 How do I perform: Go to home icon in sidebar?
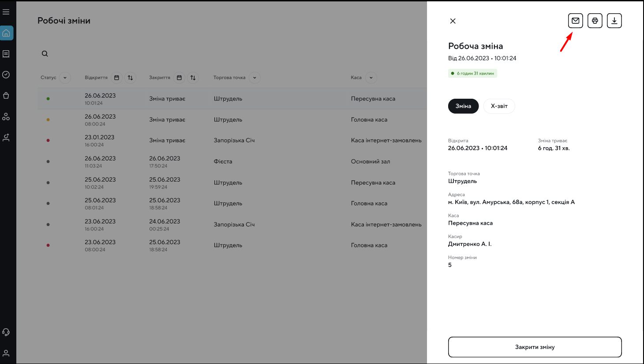pyautogui.click(x=6, y=33)
